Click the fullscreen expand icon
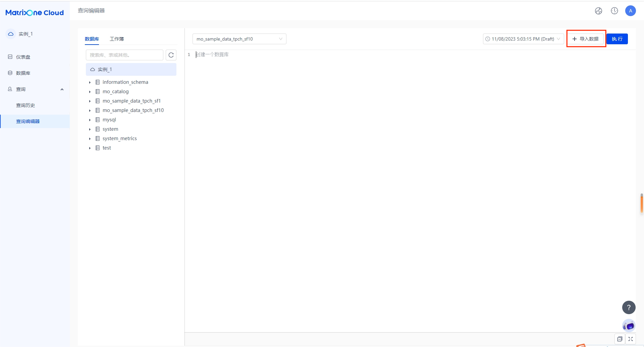This screenshot has height=347, width=644. pos(631,339)
